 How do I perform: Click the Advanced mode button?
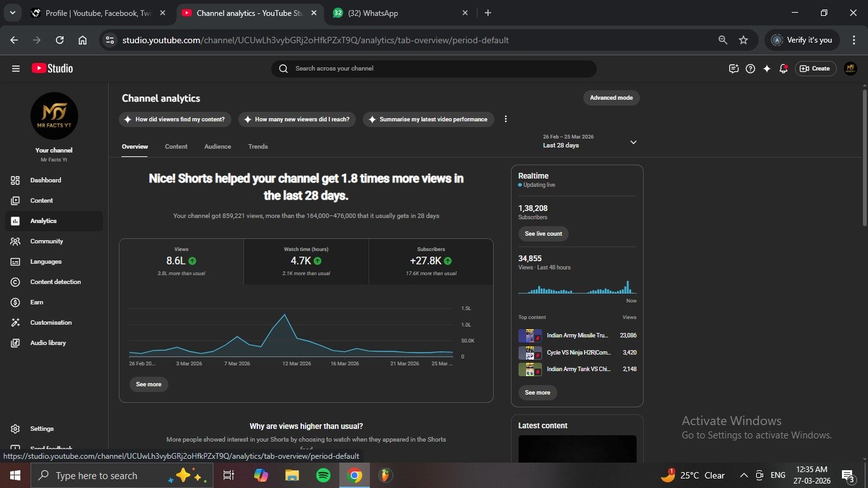611,98
